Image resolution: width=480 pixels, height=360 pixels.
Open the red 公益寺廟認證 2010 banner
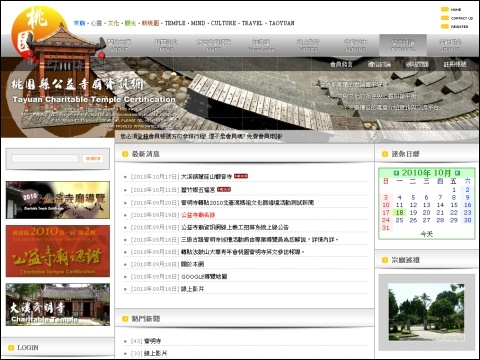click(x=58, y=251)
